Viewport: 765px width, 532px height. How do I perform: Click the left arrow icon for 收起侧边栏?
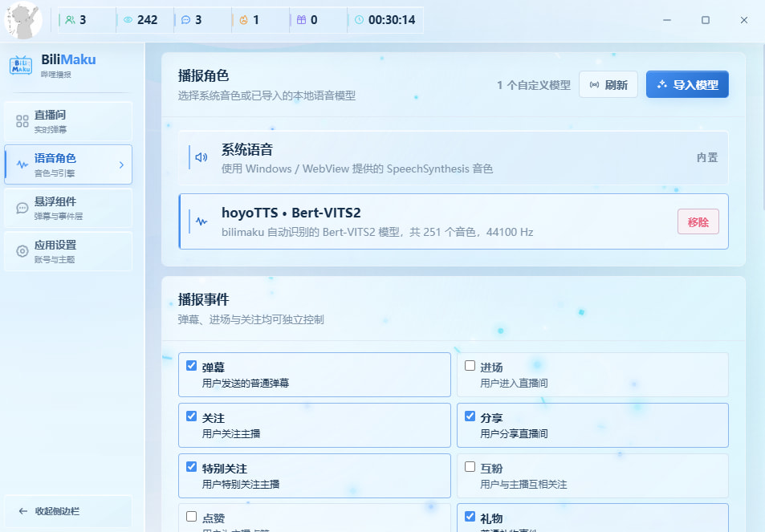23,511
